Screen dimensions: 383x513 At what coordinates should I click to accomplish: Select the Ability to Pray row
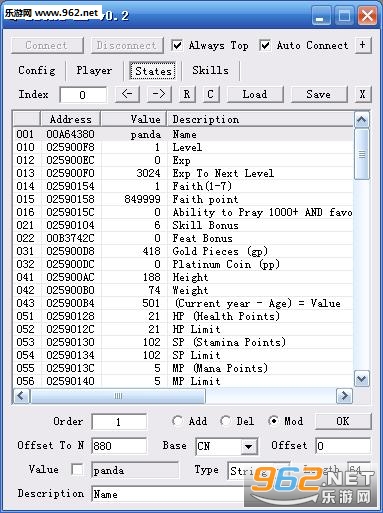click(x=183, y=212)
